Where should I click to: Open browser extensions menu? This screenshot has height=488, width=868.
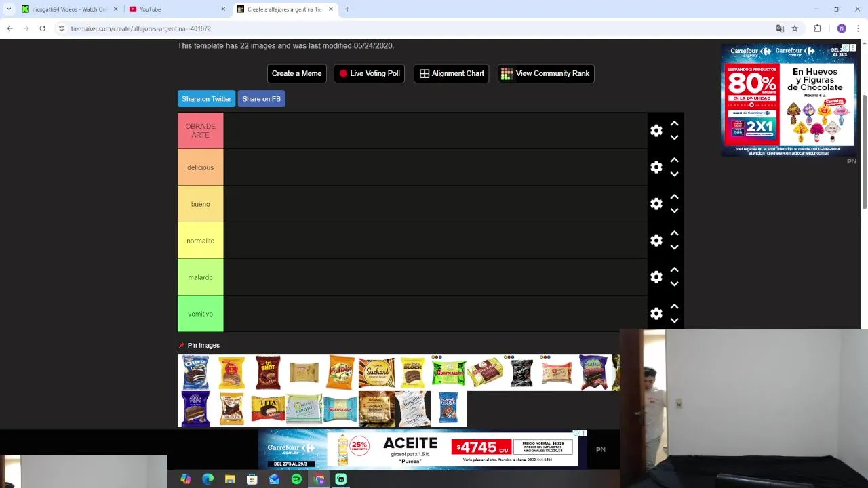coord(818,28)
